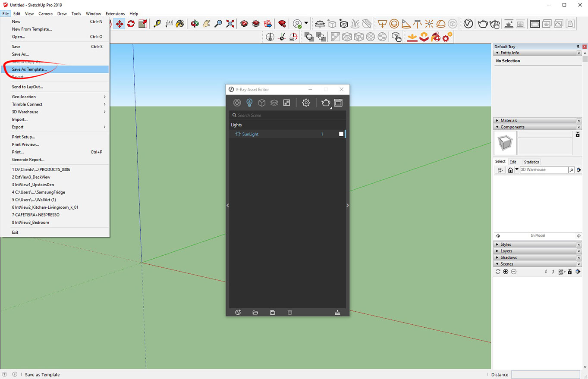
Task: Select the Paint Bucket tool
Action: click(x=181, y=24)
